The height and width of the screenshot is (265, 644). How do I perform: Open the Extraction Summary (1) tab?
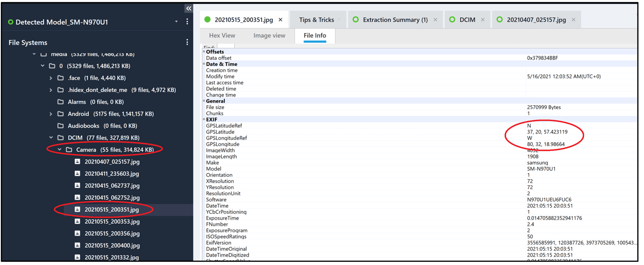[395, 20]
